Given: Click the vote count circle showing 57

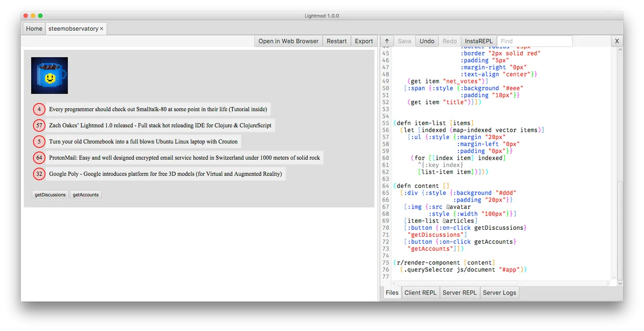Looking at the screenshot, I should 39,125.
